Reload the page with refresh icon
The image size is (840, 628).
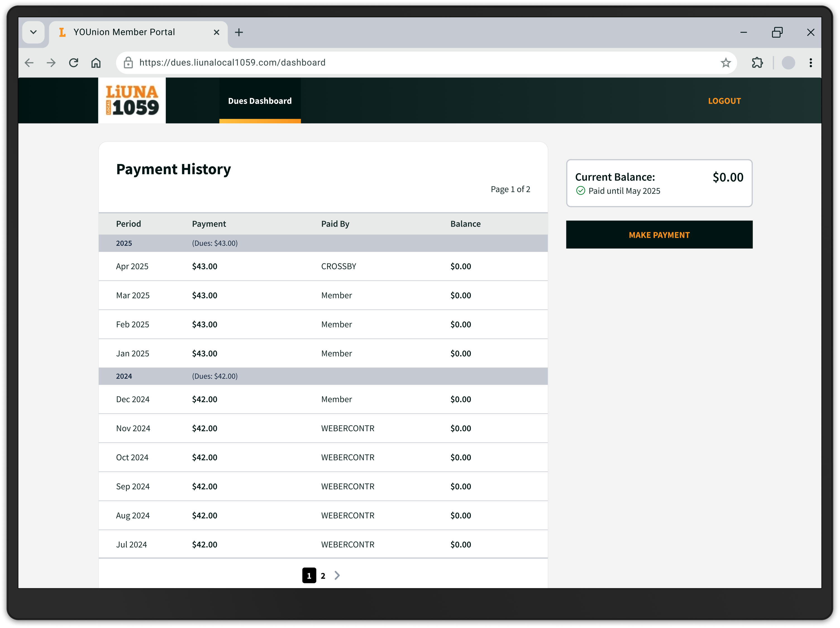(74, 63)
